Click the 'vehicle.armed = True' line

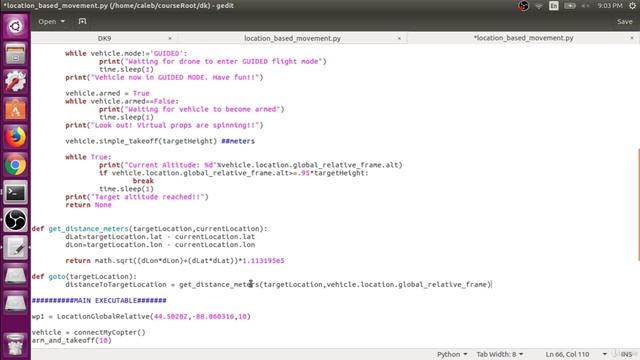(107, 93)
